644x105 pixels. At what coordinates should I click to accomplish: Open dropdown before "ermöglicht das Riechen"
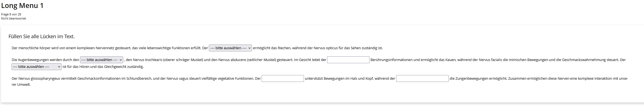coord(230,48)
